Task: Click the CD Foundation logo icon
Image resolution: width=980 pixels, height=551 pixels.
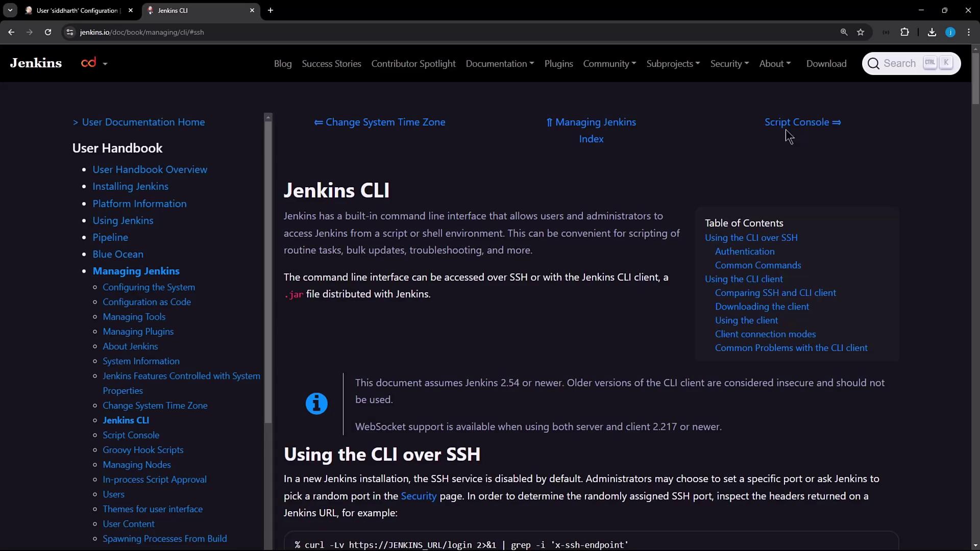Action: click(89, 63)
